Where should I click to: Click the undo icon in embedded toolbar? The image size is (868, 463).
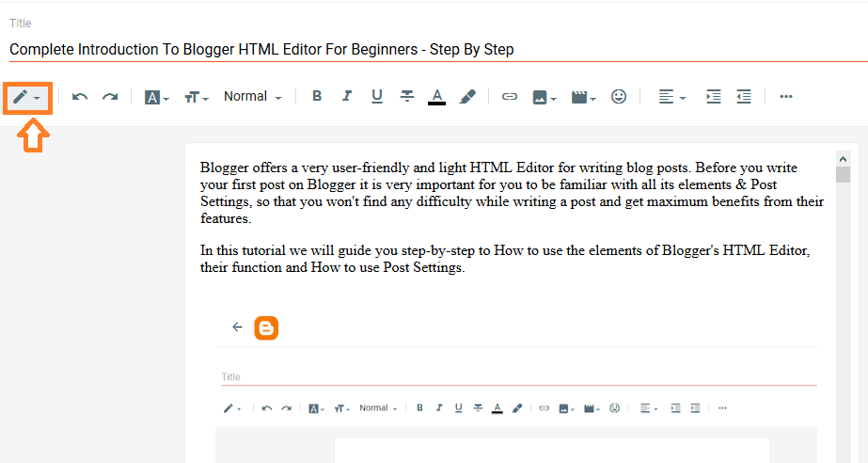[x=267, y=408]
